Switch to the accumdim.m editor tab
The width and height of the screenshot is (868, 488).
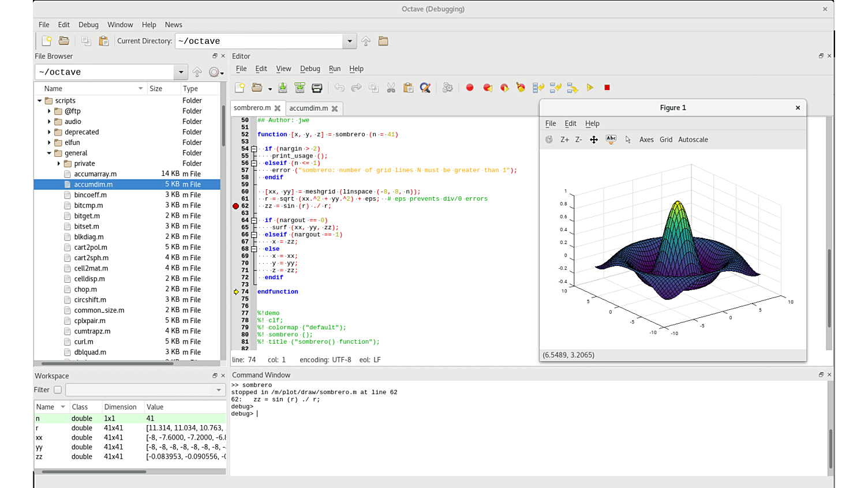(x=308, y=108)
